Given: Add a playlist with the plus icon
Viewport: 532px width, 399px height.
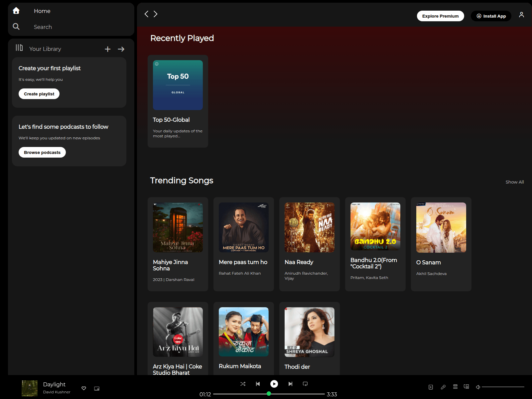Looking at the screenshot, I should (x=108, y=49).
